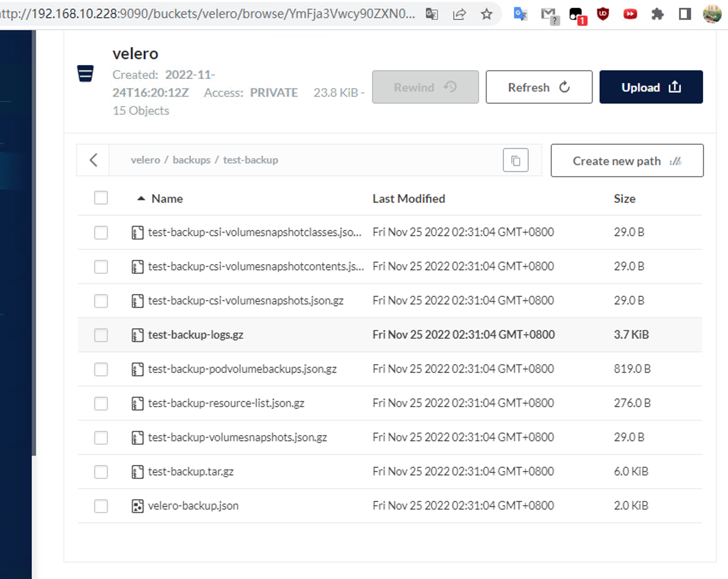Image resolution: width=728 pixels, height=579 pixels.
Task: Bookmark page with the star icon
Action: coord(486,14)
